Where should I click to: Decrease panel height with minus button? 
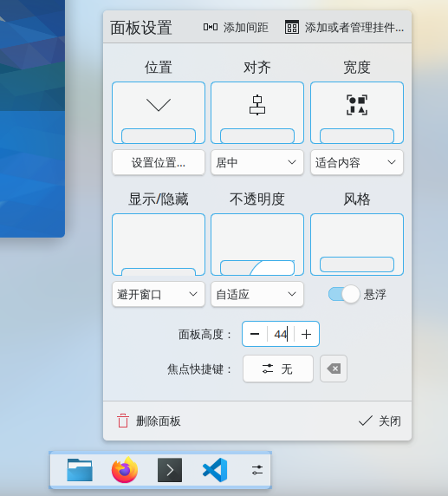tap(255, 334)
